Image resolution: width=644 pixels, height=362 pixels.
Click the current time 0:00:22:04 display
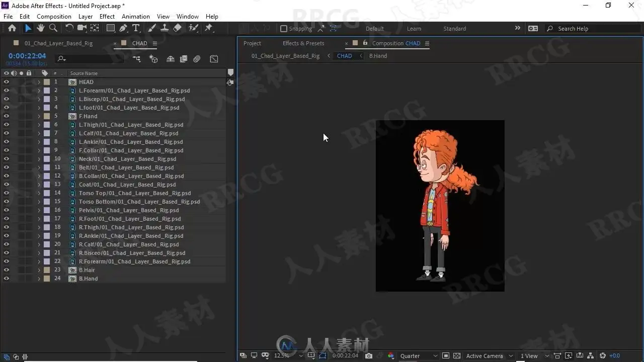click(27, 56)
